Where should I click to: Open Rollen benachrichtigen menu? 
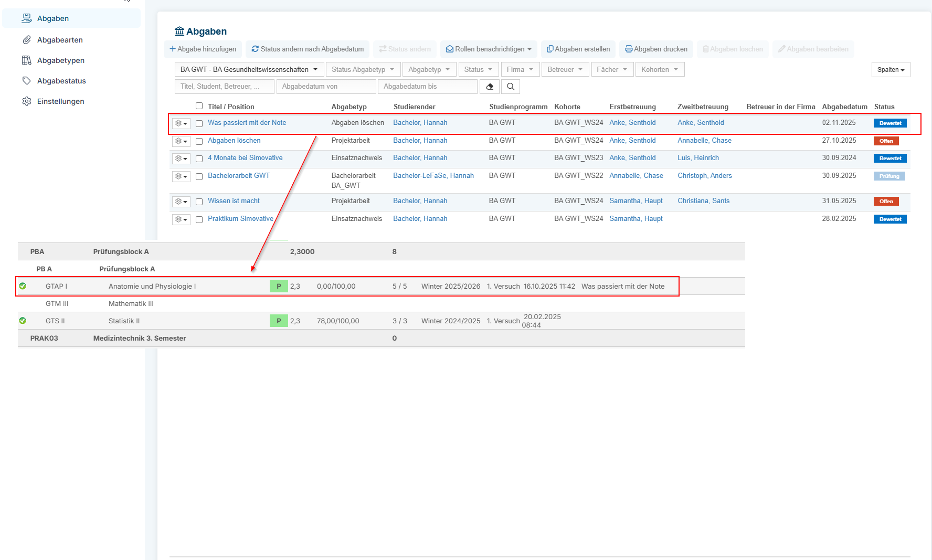[489, 49]
